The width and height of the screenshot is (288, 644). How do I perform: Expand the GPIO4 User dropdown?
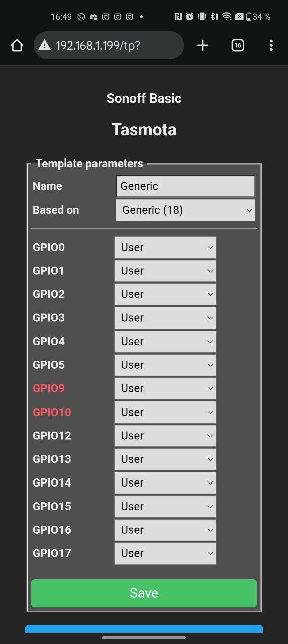click(x=165, y=342)
